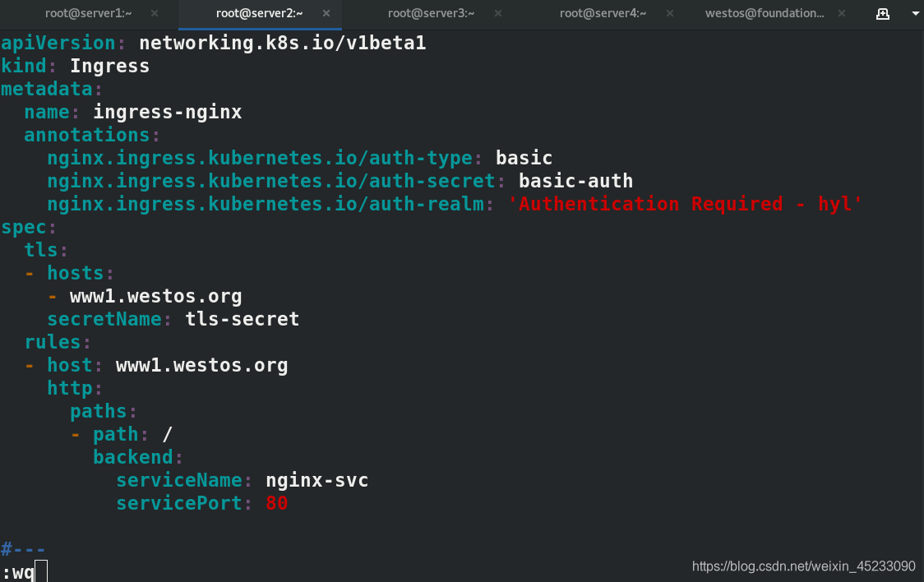Image resolution: width=924 pixels, height=582 pixels.
Task: Click www1.westos.org under hosts
Action: point(155,296)
